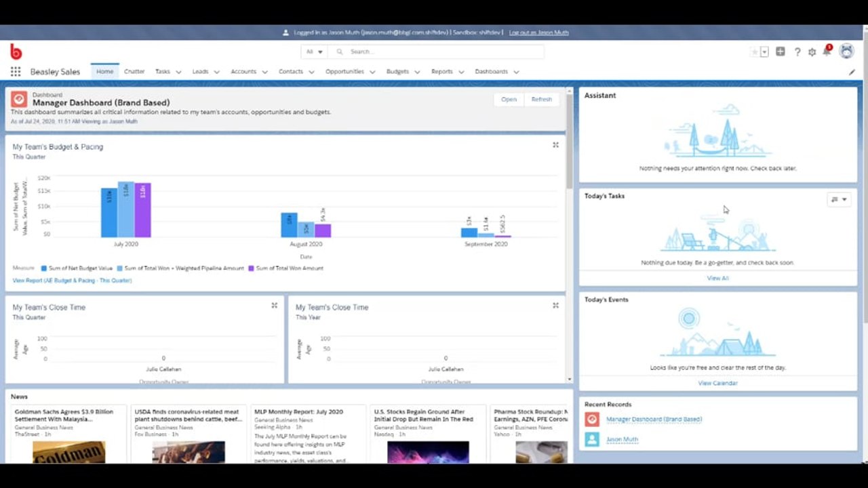868x488 pixels.
Task: Open the U.S. Stocks Regain Ground article
Action: pos(424,415)
